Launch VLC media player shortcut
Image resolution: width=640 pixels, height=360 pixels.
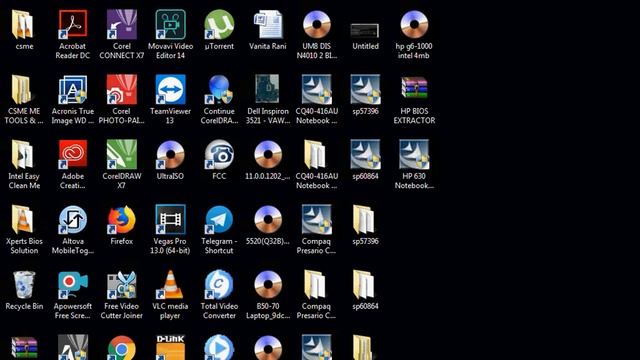(x=170, y=285)
